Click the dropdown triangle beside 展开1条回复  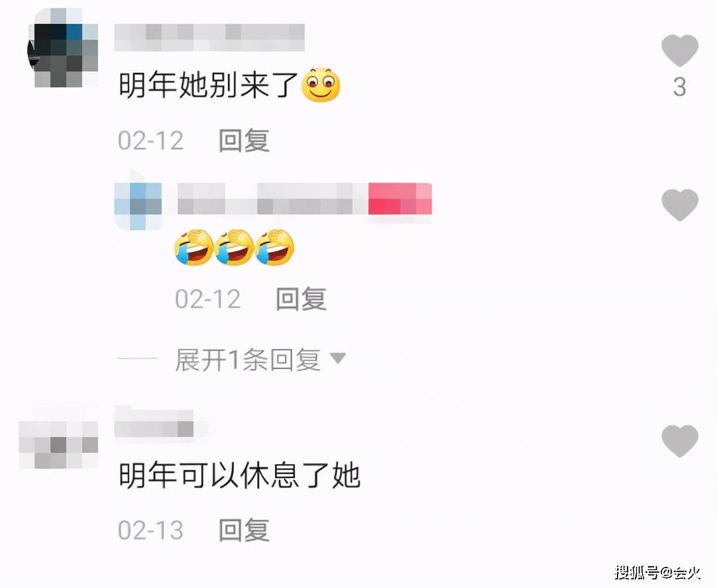(338, 358)
